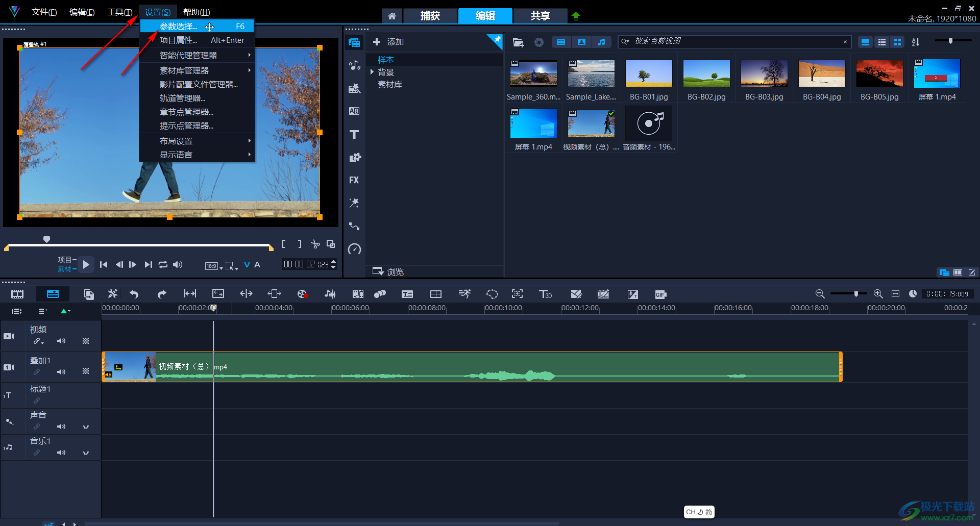Select 参数选择 menu entry

point(197,26)
